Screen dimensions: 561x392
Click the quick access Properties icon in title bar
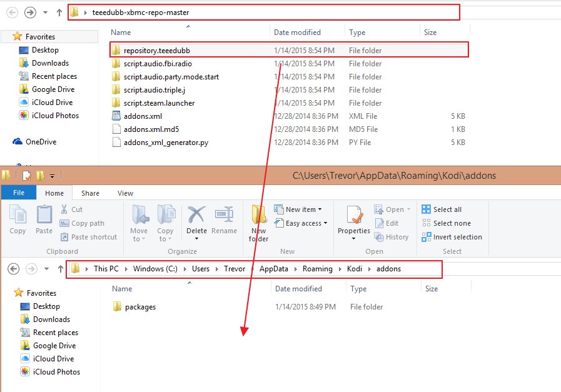27,175
